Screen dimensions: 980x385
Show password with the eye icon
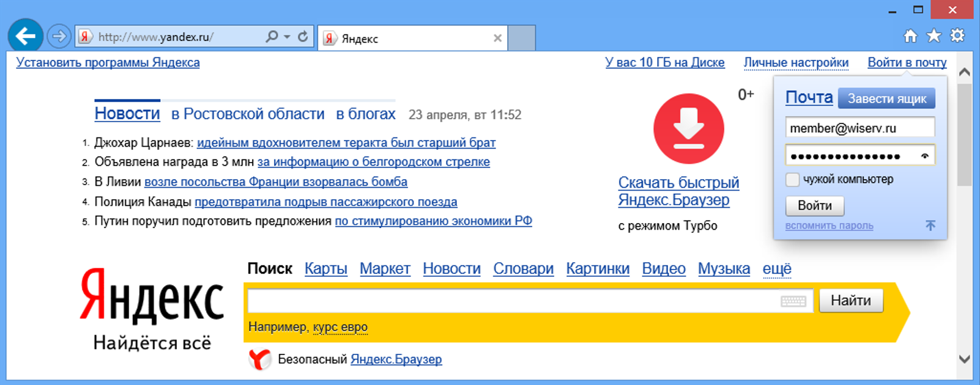(x=925, y=156)
